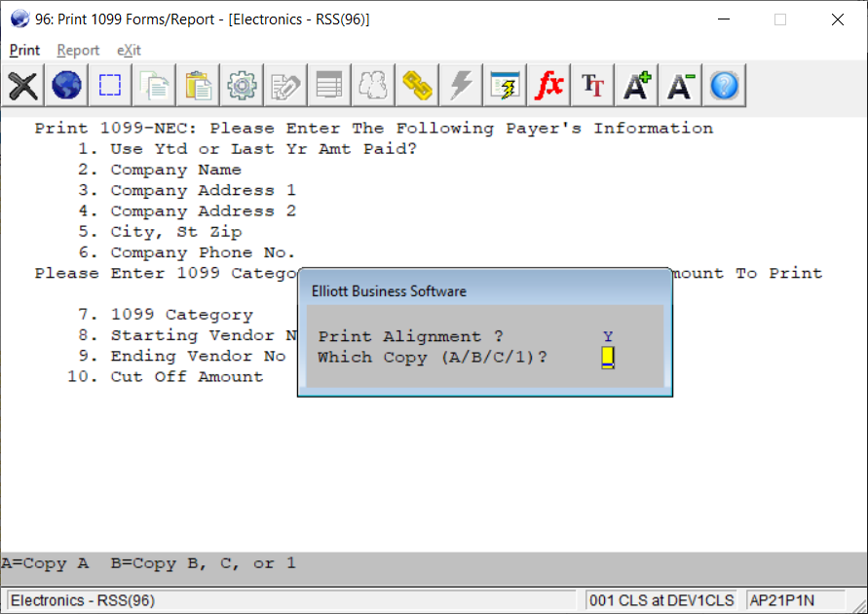Click '2. Company Name' field line
The height and width of the screenshot is (614, 868).
click(160, 170)
